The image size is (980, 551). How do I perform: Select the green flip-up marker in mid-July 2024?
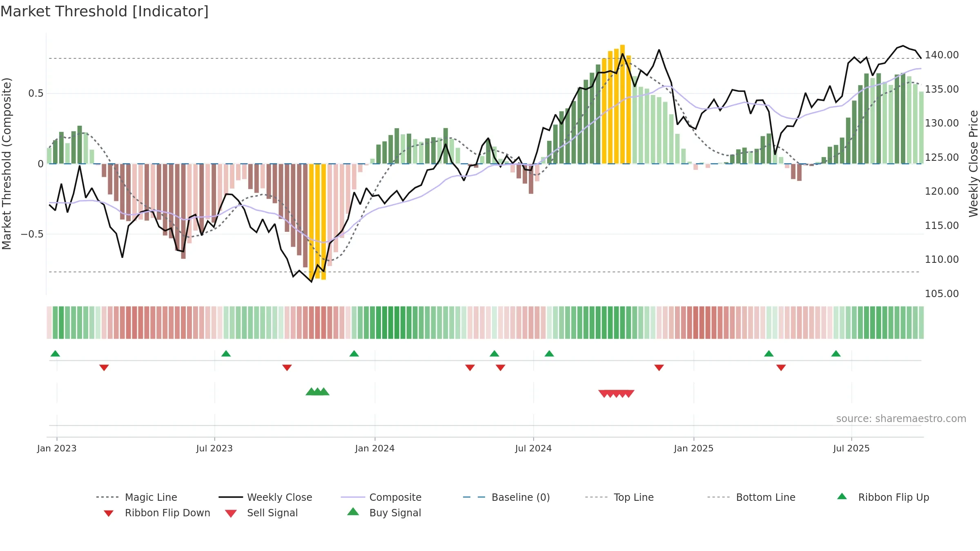(x=549, y=353)
